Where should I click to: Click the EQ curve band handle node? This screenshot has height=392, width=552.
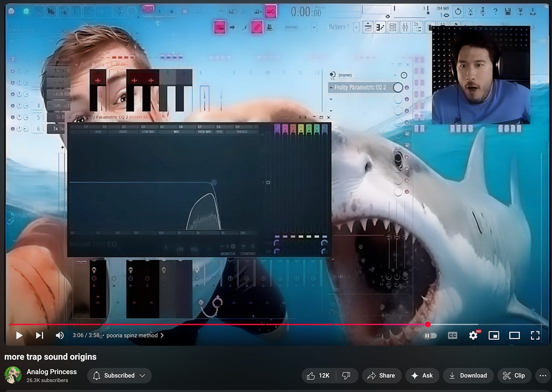214,183
